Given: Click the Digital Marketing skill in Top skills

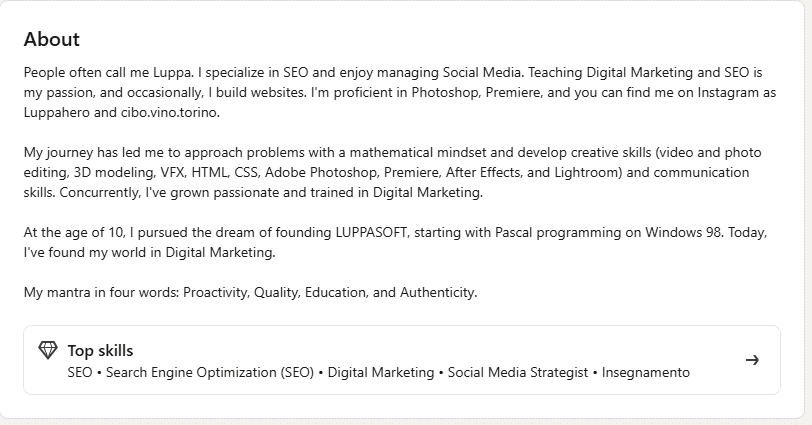Looking at the screenshot, I should click(x=381, y=373).
